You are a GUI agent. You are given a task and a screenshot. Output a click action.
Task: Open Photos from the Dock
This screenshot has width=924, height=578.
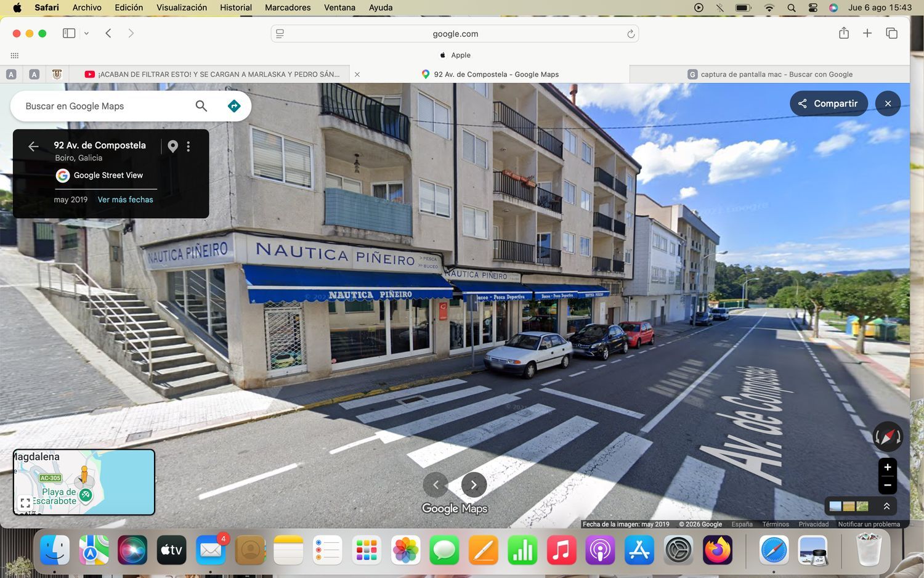pyautogui.click(x=405, y=550)
